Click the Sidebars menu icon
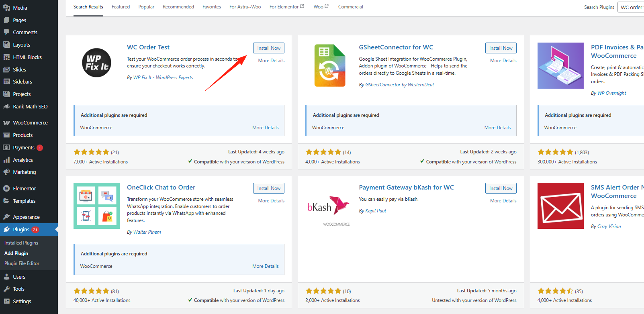The image size is (644, 314). tap(6, 82)
